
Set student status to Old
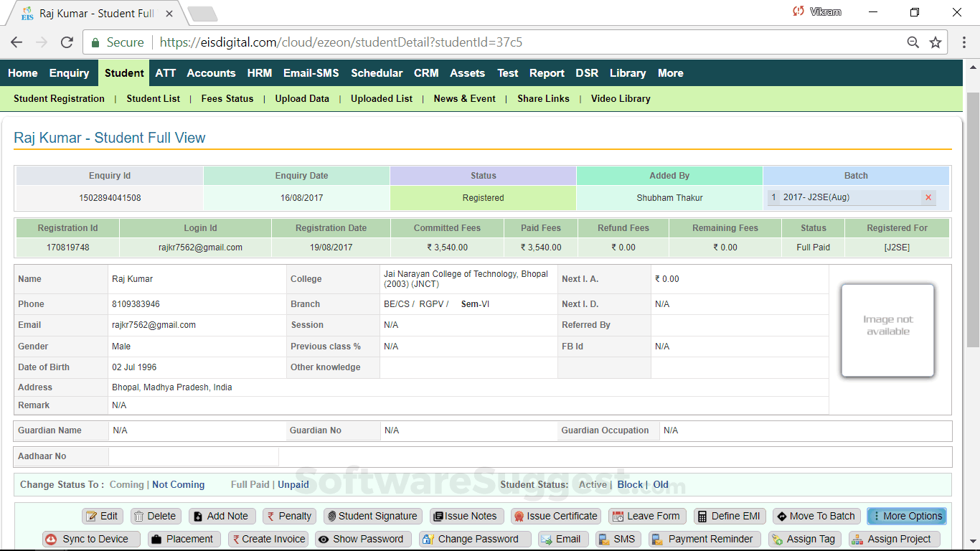661,485
